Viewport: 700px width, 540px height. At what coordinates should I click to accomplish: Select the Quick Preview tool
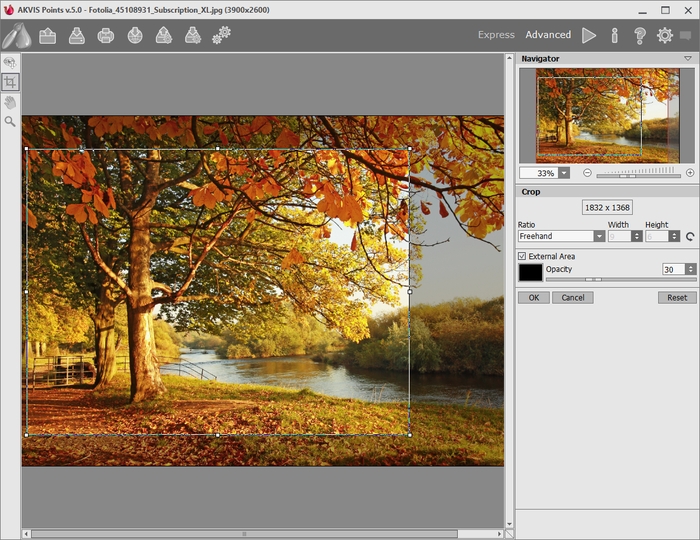click(x=10, y=63)
